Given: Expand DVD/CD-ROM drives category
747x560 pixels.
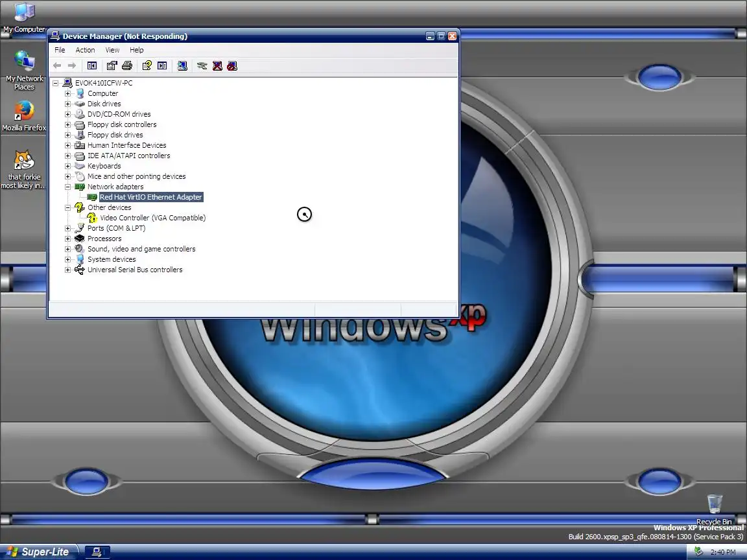Looking at the screenshot, I should coord(67,114).
